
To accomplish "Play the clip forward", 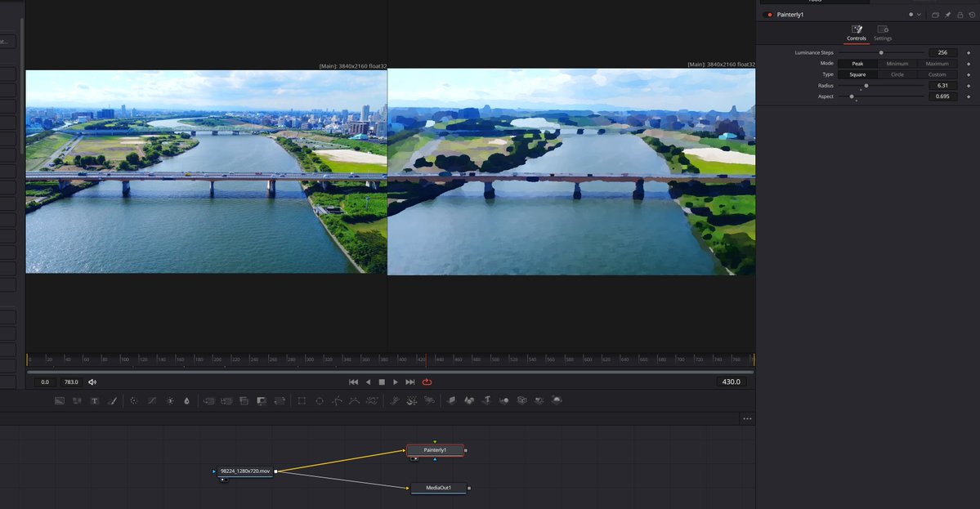I will (395, 382).
